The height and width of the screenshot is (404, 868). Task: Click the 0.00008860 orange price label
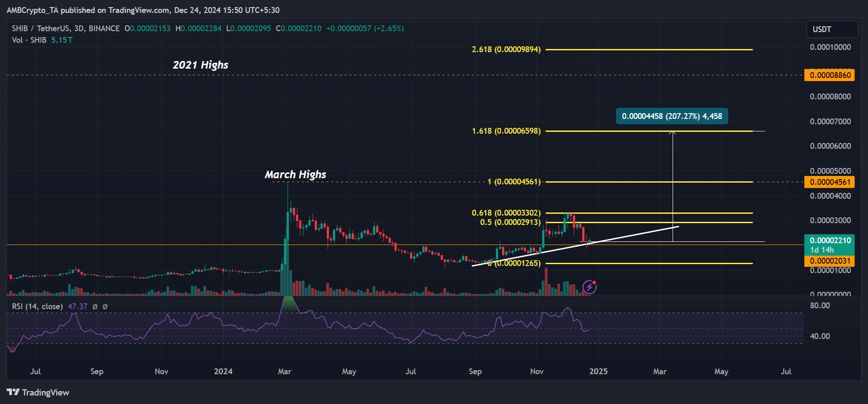coord(829,75)
